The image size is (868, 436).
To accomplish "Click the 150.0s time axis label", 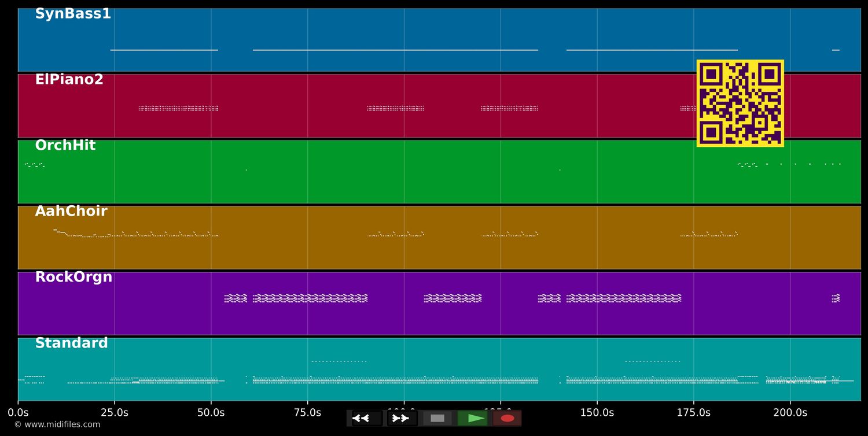I will (x=597, y=413).
